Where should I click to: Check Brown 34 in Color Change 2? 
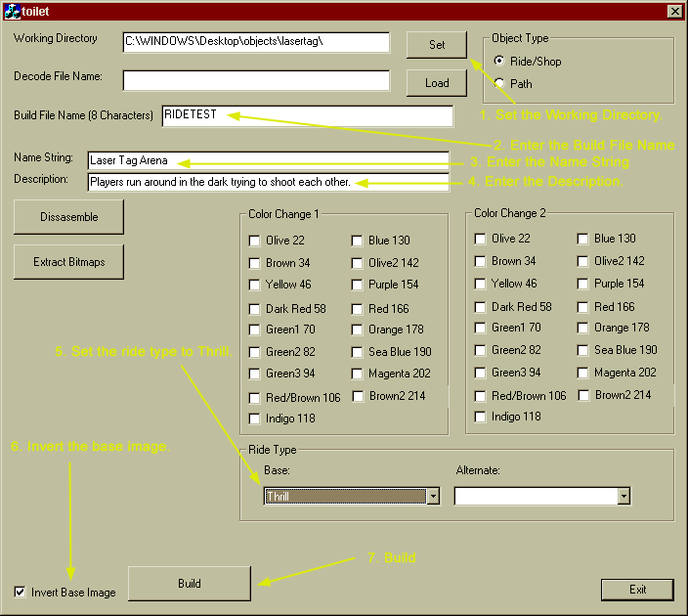(x=480, y=261)
